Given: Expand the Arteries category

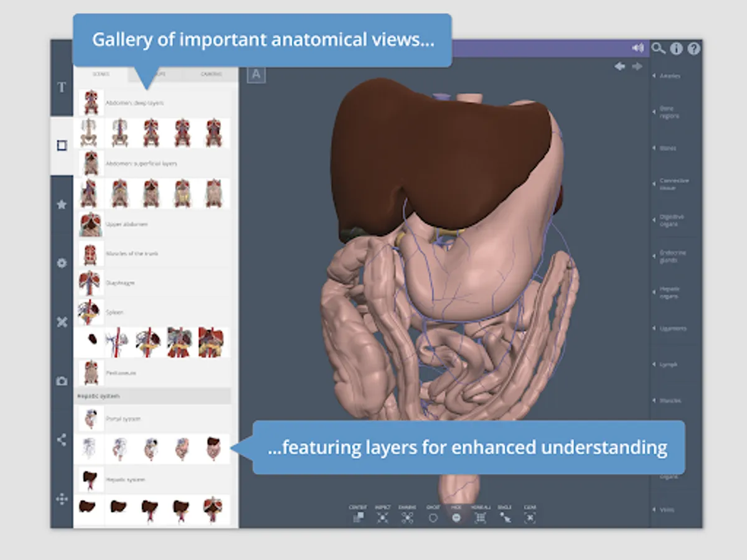Looking at the screenshot, I should click(669, 76).
